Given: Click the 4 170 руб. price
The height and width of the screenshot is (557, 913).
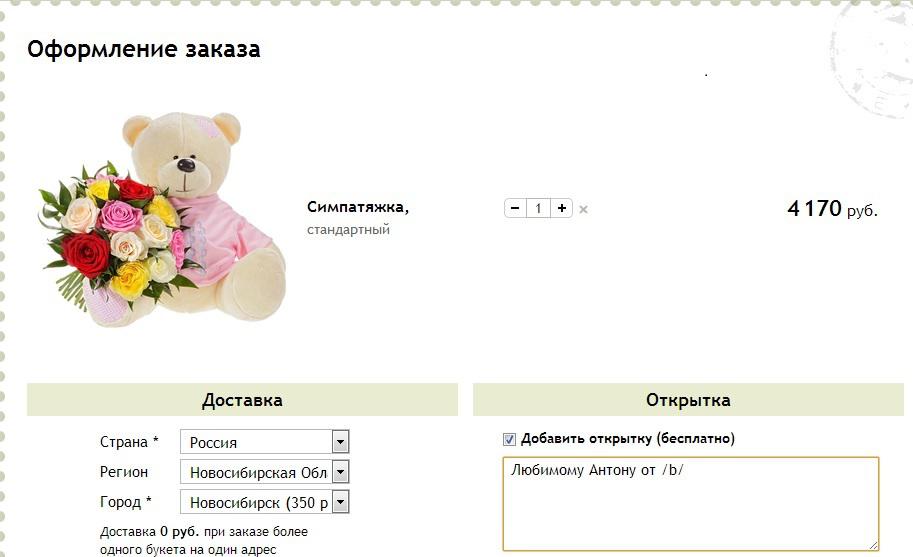Looking at the screenshot, I should 832,208.
